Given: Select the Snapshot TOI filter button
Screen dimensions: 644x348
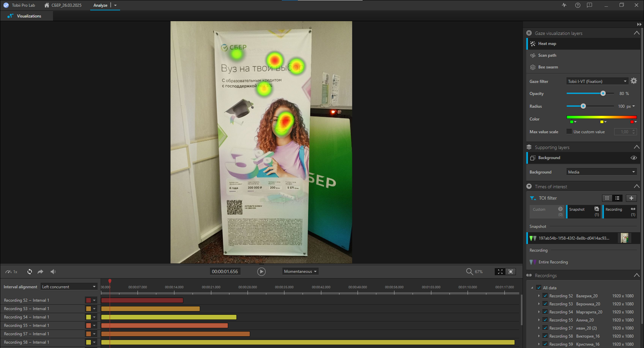Looking at the screenshot, I should [x=583, y=212].
